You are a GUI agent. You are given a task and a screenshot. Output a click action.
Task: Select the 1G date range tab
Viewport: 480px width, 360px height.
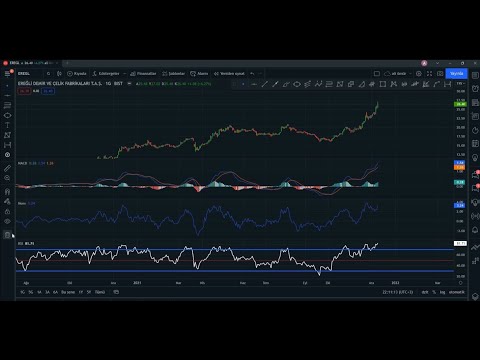22,292
